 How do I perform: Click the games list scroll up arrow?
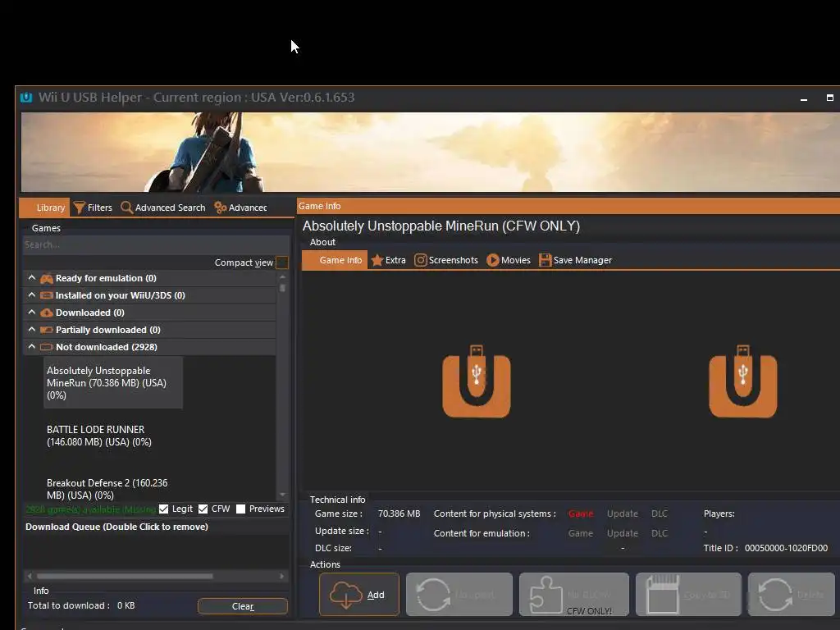(x=282, y=276)
